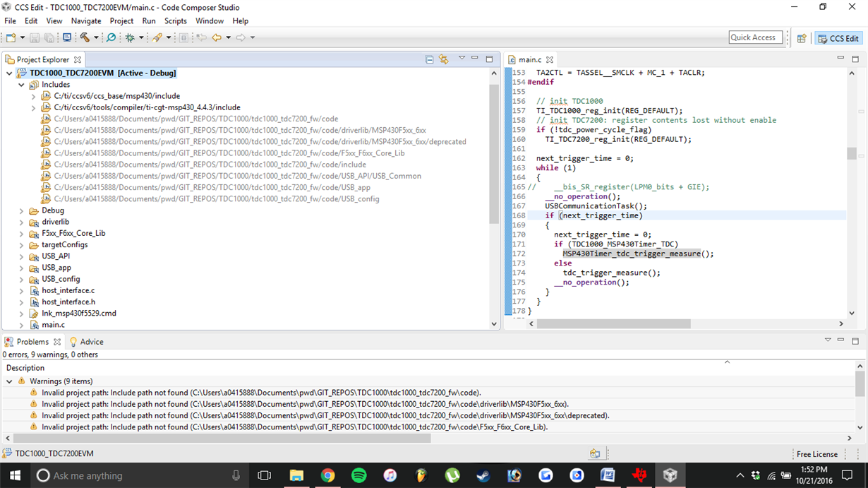Open the Edit menu

click(31, 21)
